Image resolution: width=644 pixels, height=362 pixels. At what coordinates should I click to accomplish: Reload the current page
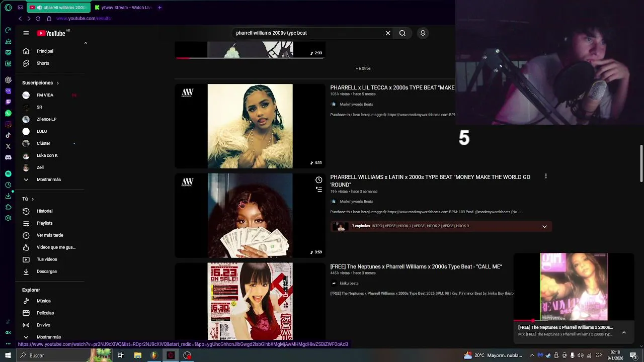(38, 19)
